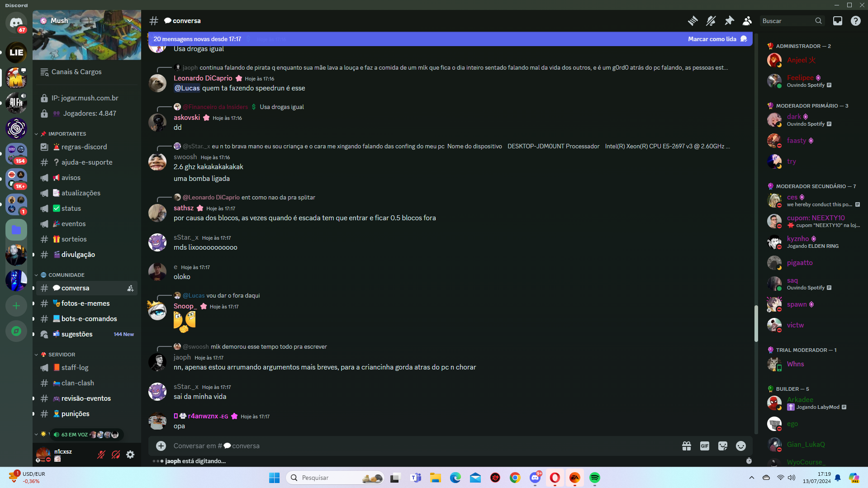Toggle notification settings bell in header
Viewport: 868px width, 488px height.
point(711,21)
